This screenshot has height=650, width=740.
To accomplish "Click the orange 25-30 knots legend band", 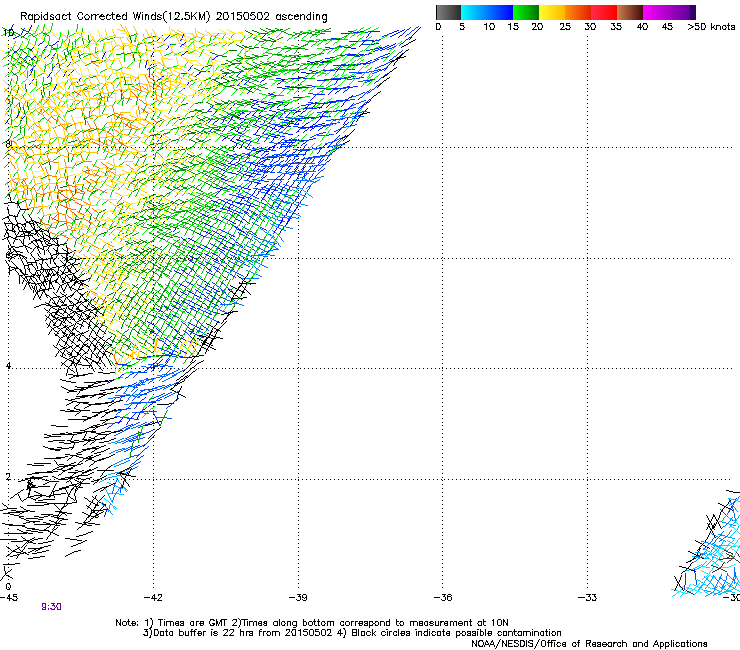I will 578,12.
